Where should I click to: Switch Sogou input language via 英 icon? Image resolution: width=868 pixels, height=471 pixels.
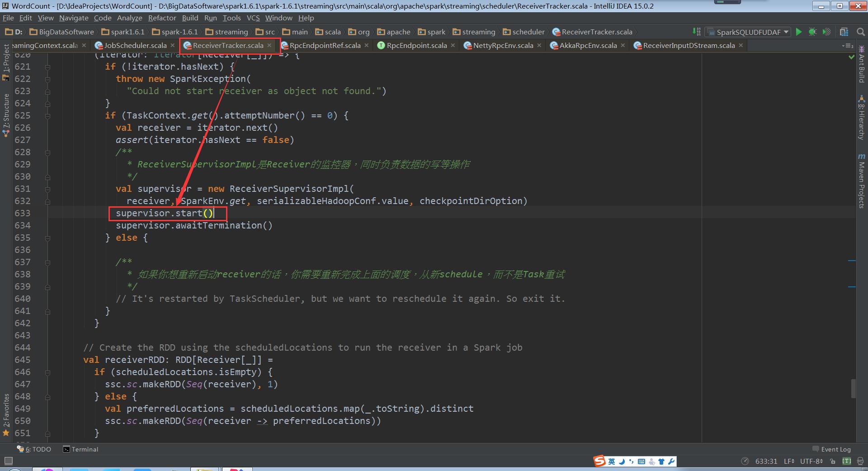click(611, 461)
